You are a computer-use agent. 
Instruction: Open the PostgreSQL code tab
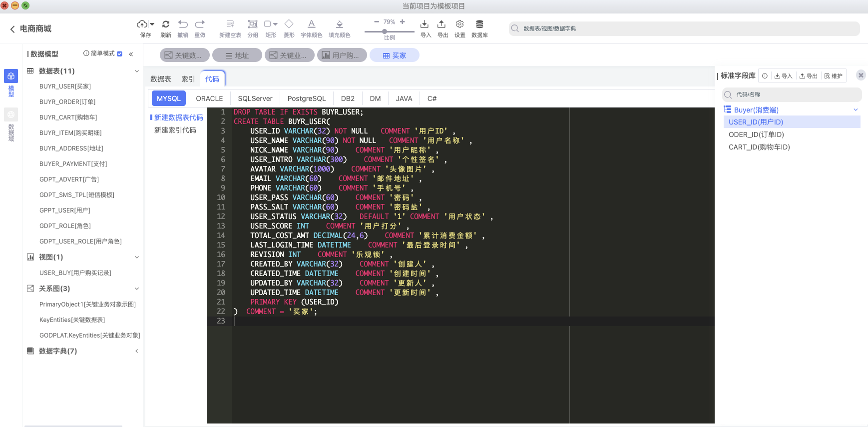click(x=307, y=98)
